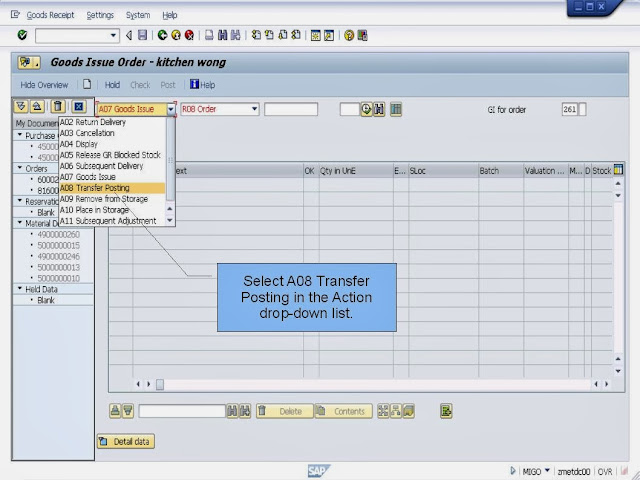
Task: Click the green export icon below the table
Action: 446,411
